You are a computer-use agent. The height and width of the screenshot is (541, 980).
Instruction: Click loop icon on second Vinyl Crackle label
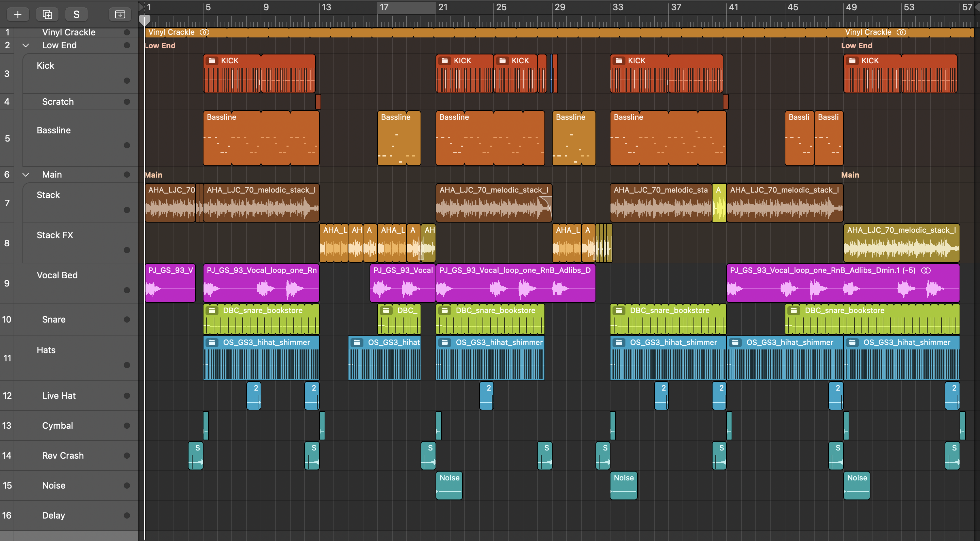click(902, 32)
